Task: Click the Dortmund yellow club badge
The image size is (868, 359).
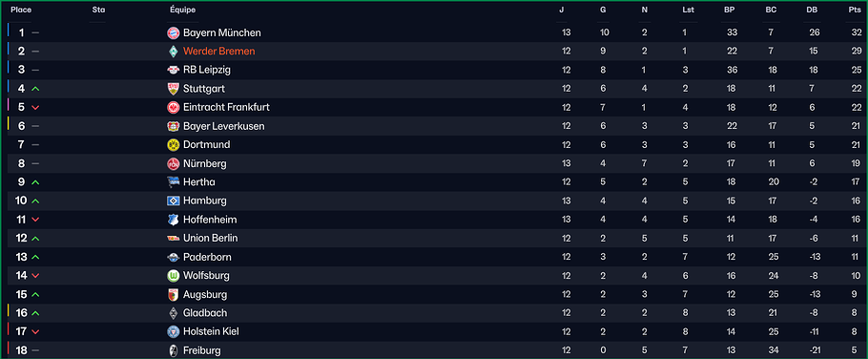Action: coord(174,144)
